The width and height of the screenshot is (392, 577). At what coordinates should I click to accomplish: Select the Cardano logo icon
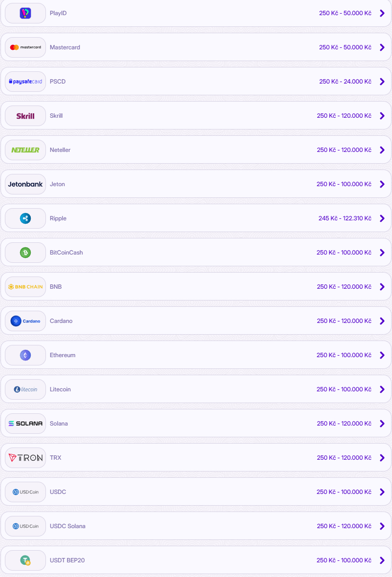click(x=25, y=321)
